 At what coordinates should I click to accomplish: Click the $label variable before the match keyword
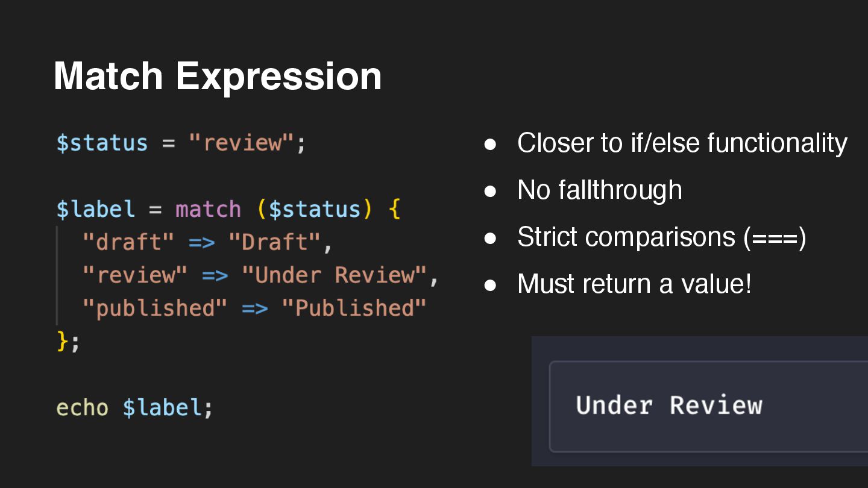tap(96, 209)
